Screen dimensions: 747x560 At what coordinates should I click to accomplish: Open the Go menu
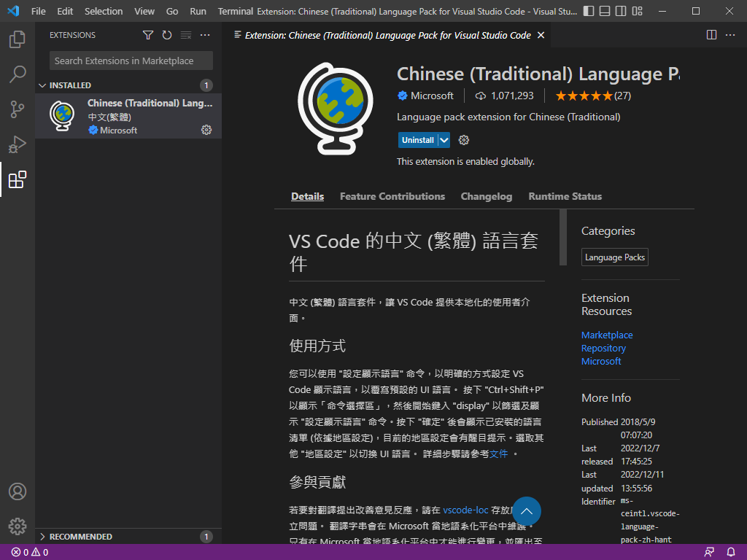172,11
